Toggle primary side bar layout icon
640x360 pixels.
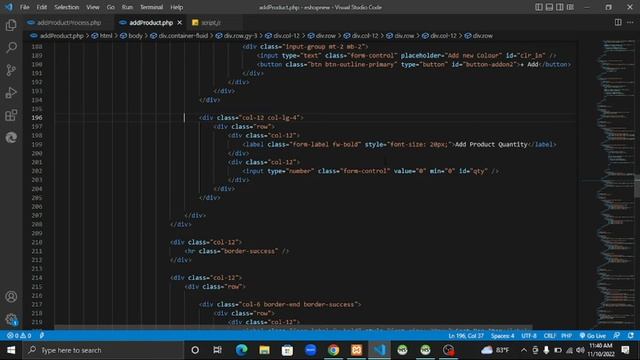pyautogui.click(x=539, y=7)
